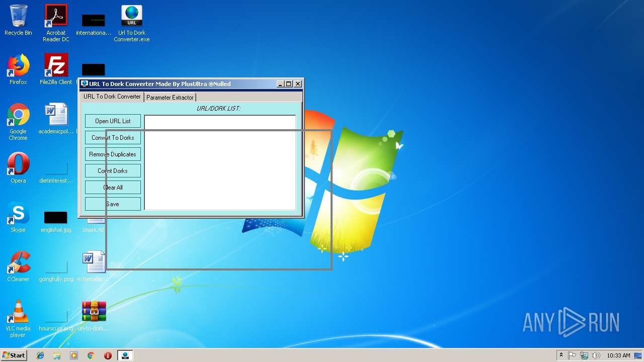Click the Open URL List button
Screen dimensions: 644x362
[x=113, y=121]
